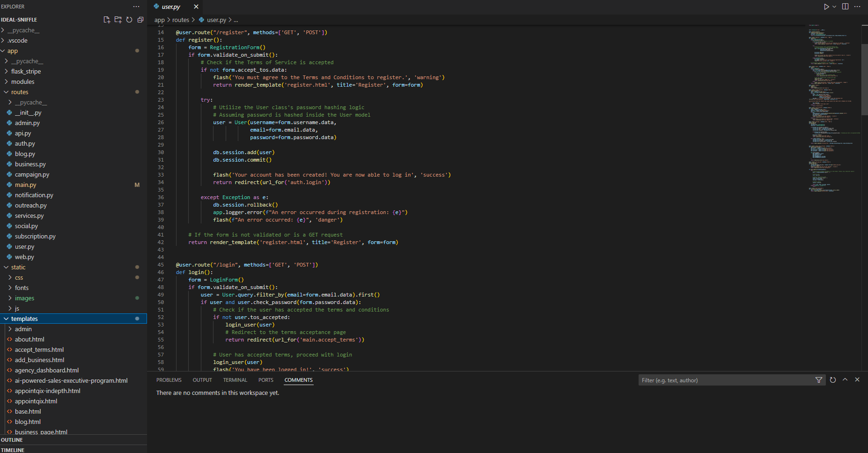
Task: Close the user.py editor tab
Action: [x=196, y=7]
